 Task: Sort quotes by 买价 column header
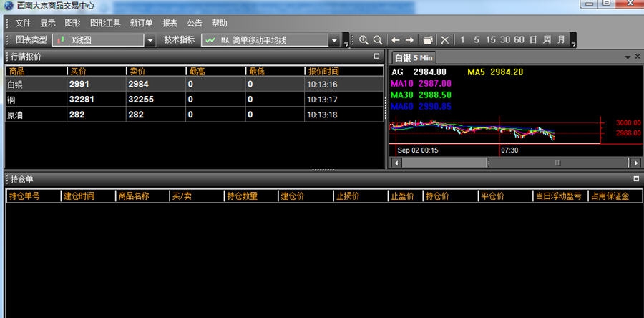[97, 71]
